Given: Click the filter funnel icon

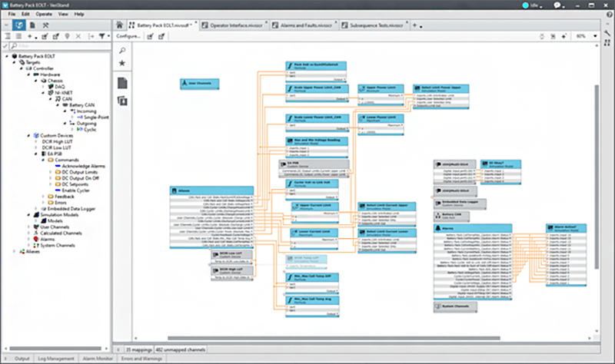Looking at the screenshot, I should pos(102,36).
